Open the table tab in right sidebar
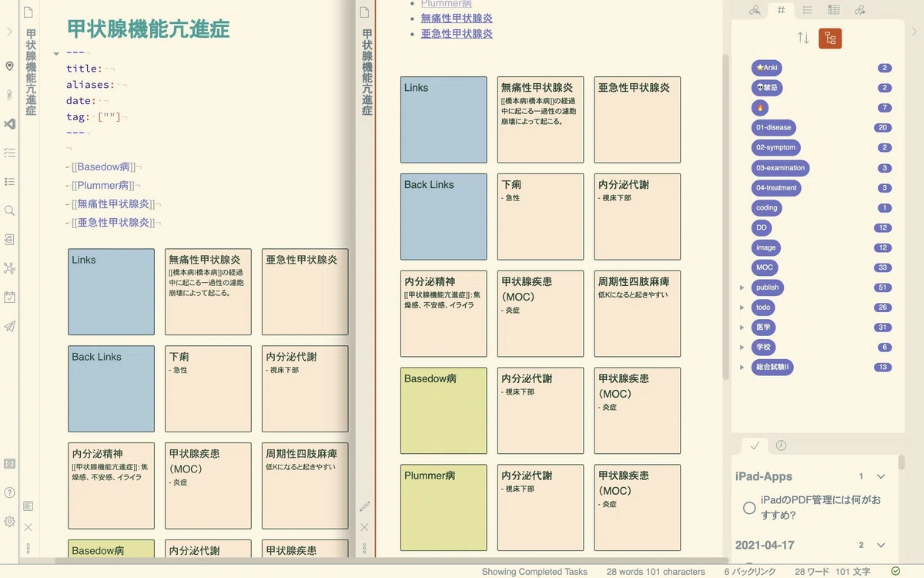 point(834,10)
